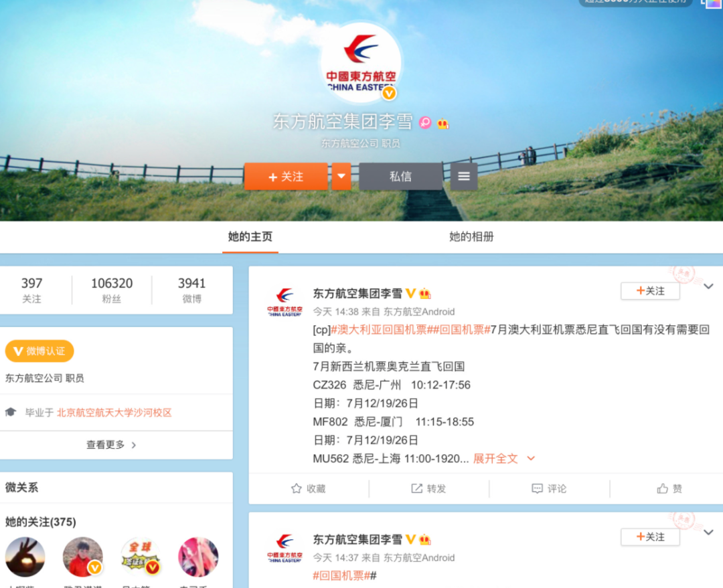Switch to 她的主页 tab
The height and width of the screenshot is (588, 723).
(250, 237)
